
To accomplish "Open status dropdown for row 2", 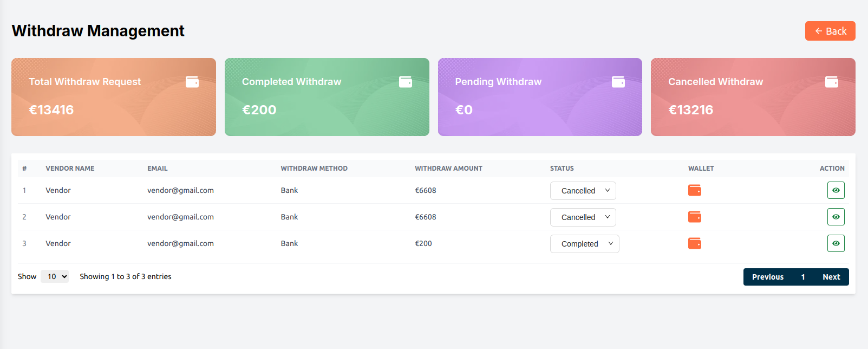I will coord(583,217).
